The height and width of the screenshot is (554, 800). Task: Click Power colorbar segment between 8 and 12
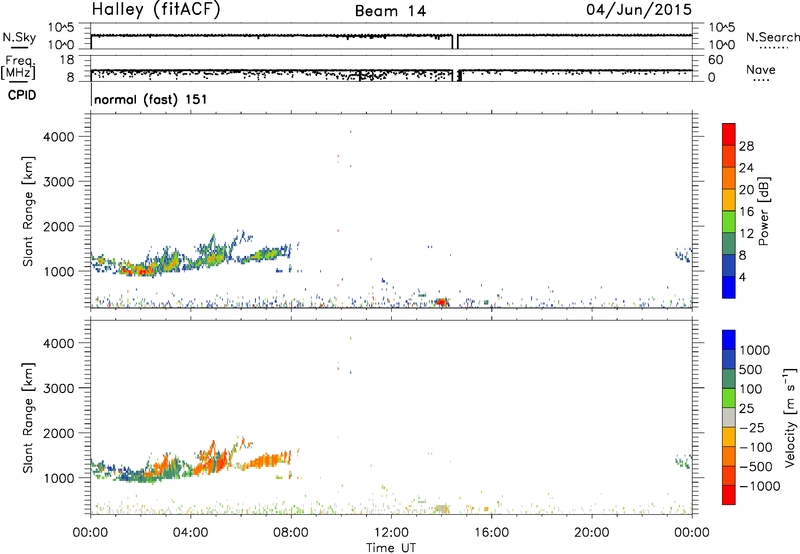[729, 243]
